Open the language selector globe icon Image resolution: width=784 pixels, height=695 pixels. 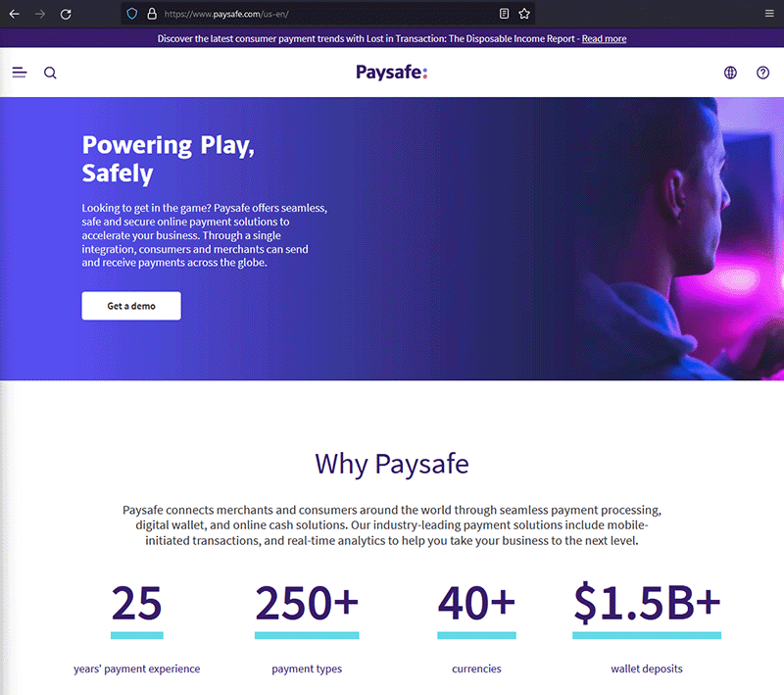730,73
